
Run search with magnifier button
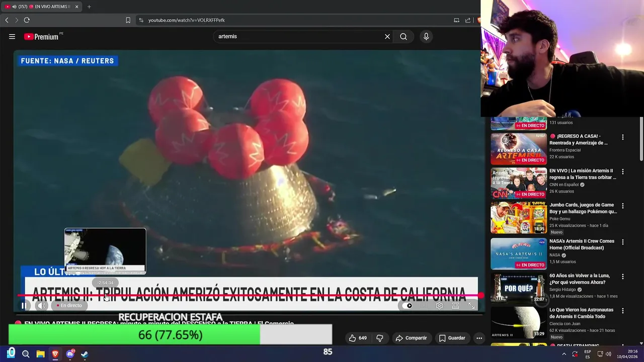coord(404,36)
